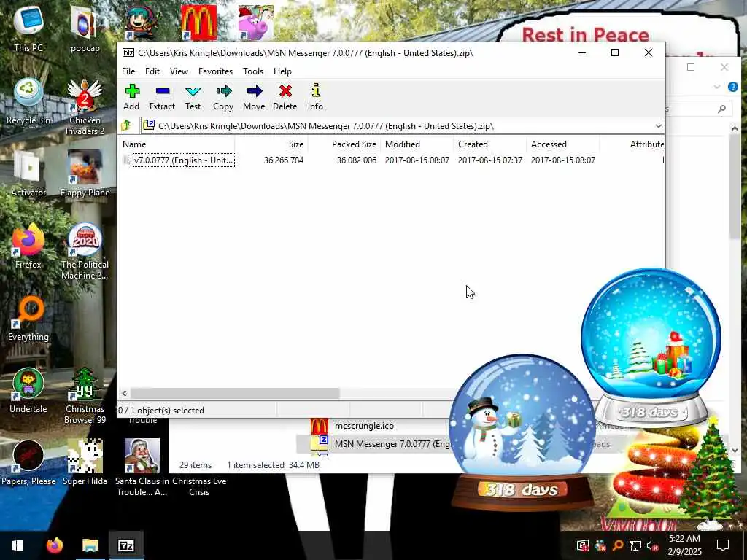Extract files with the Extract button

click(x=162, y=97)
